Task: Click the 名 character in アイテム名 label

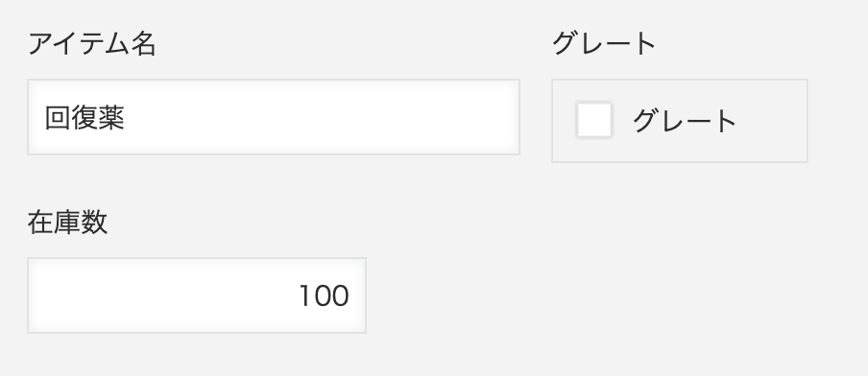Action: 143,44
